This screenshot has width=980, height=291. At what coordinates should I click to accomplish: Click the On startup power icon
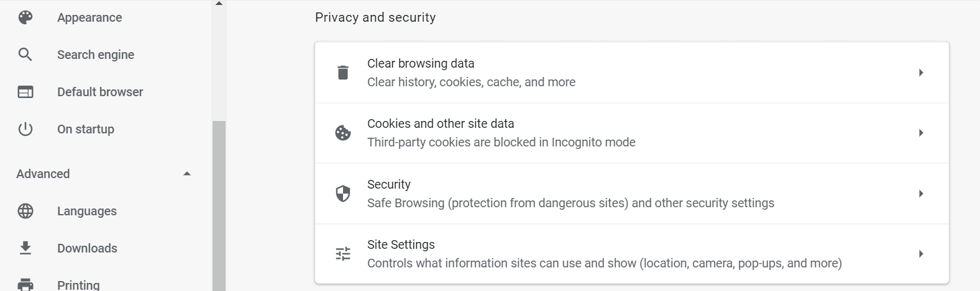[x=25, y=129]
